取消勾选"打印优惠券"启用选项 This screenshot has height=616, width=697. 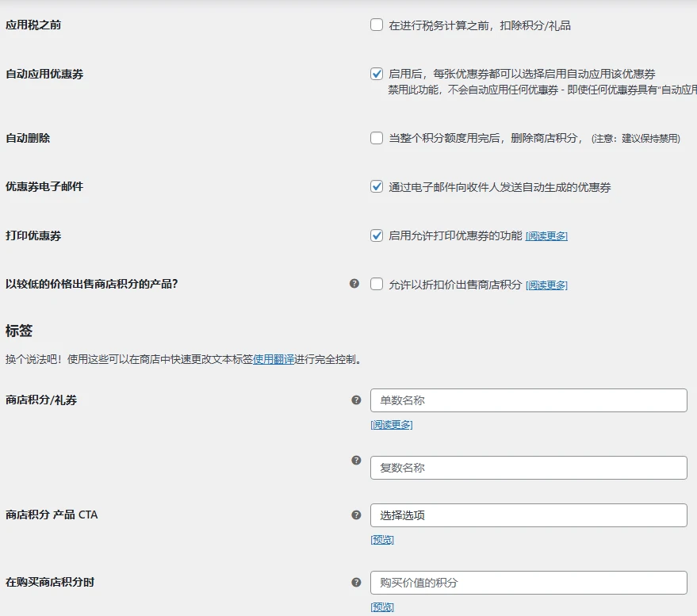377,235
